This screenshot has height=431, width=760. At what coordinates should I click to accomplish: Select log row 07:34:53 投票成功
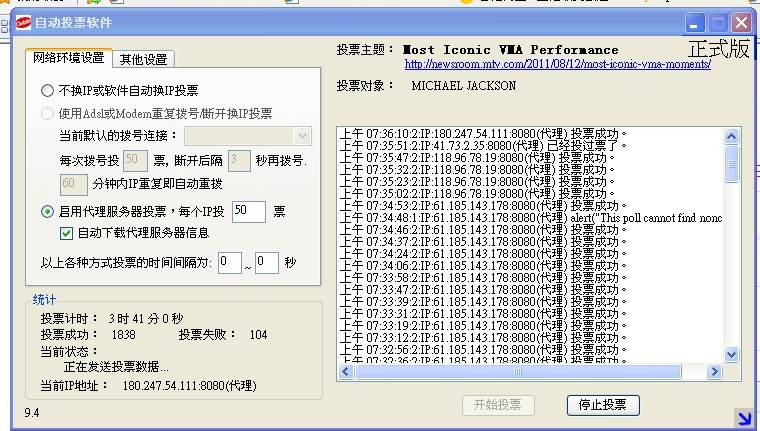click(x=483, y=206)
